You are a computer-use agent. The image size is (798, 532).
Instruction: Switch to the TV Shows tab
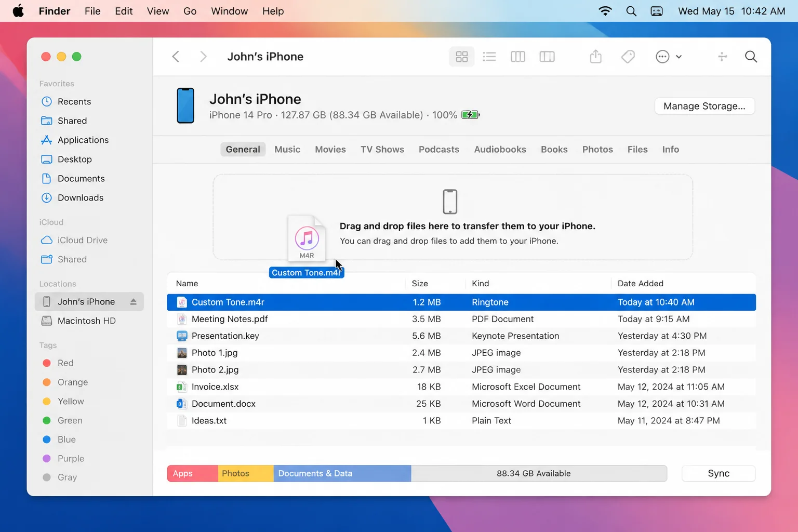click(x=382, y=150)
